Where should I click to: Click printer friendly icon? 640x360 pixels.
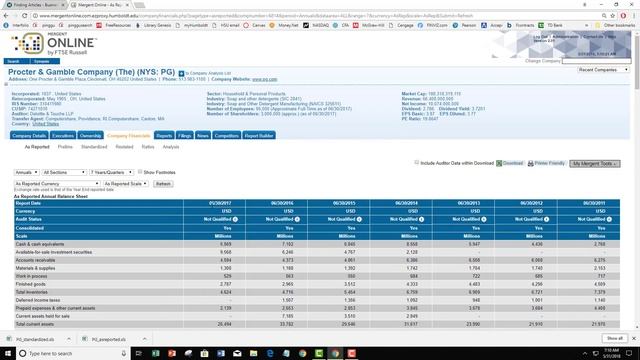[x=531, y=163]
